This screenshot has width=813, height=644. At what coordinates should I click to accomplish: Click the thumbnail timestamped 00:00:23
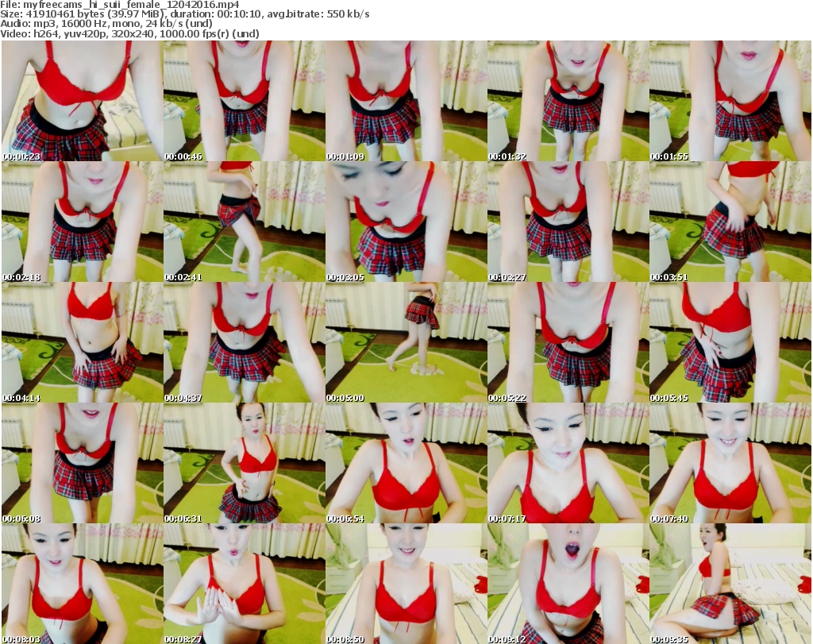[x=83, y=101]
